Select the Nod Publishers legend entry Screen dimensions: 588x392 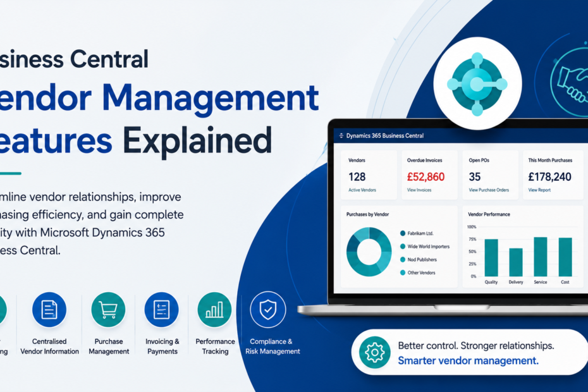(419, 260)
